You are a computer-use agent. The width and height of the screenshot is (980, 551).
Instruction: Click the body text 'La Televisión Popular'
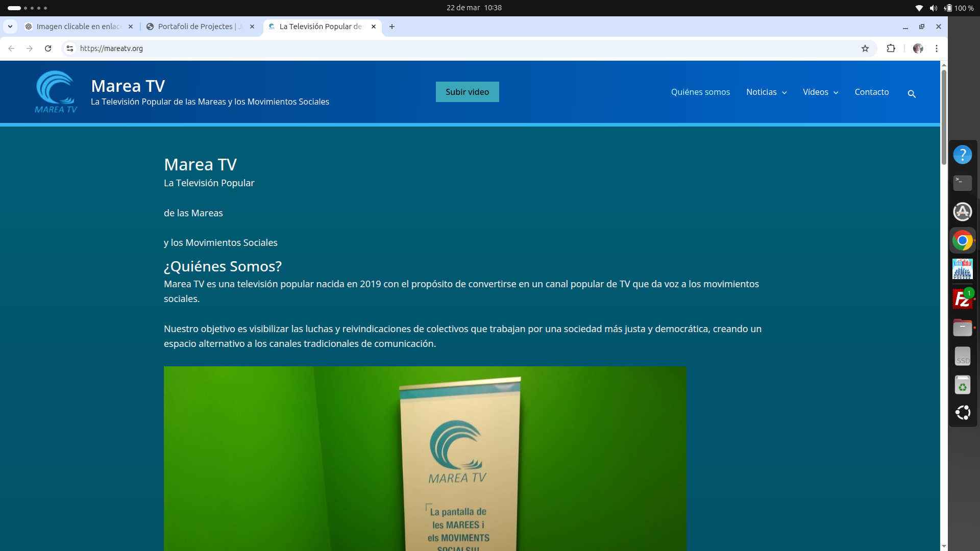click(209, 183)
